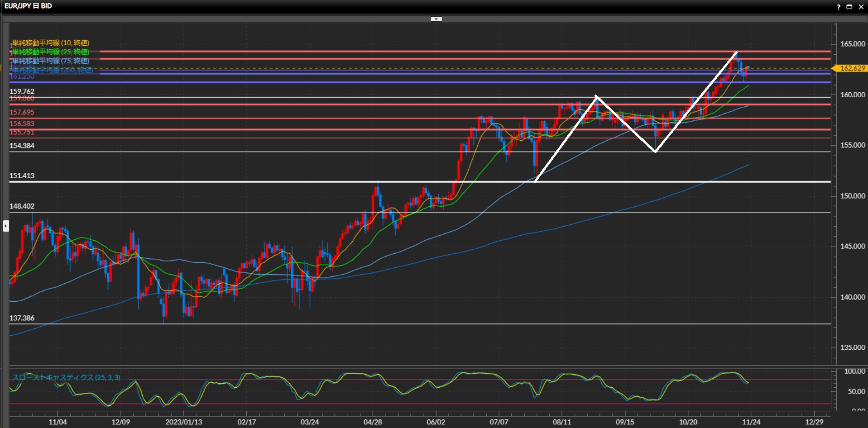Screen dimensions: 868x428
Task: Click the 165.000 level on price axis
Action: 853,44
